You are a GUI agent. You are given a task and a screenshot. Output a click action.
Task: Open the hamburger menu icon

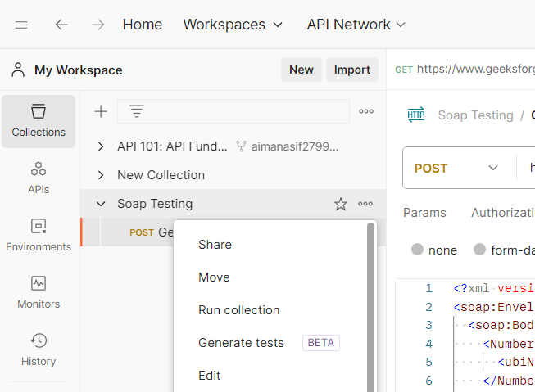tap(21, 25)
